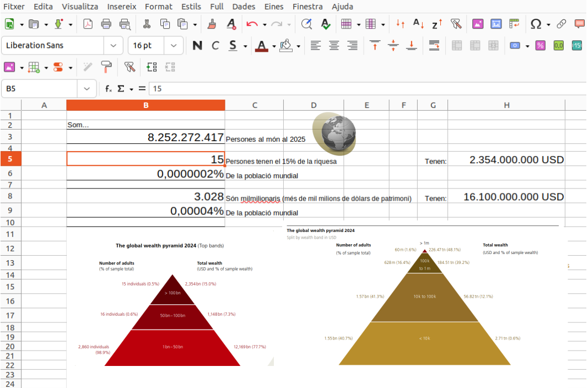The width and height of the screenshot is (588, 388).
Task: Select column H header
Action: pos(506,105)
